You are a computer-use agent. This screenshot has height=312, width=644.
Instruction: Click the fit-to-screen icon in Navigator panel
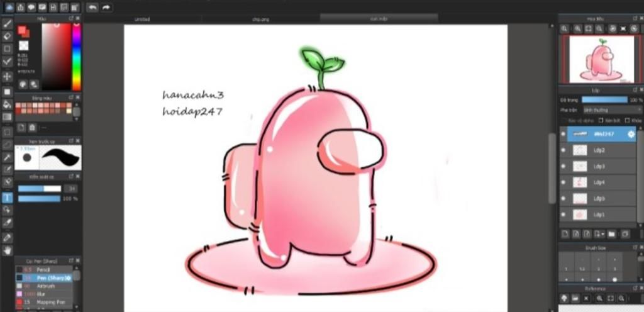tap(589, 28)
